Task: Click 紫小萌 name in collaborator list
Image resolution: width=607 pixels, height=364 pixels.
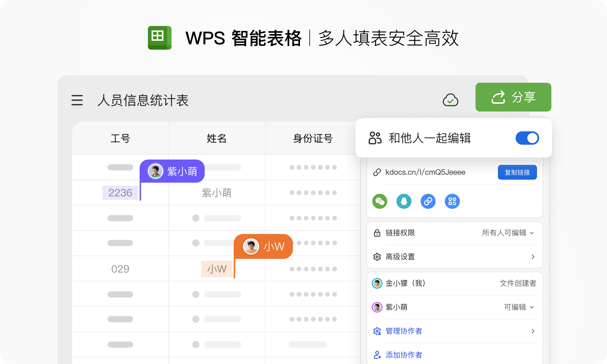Action: 396,307
